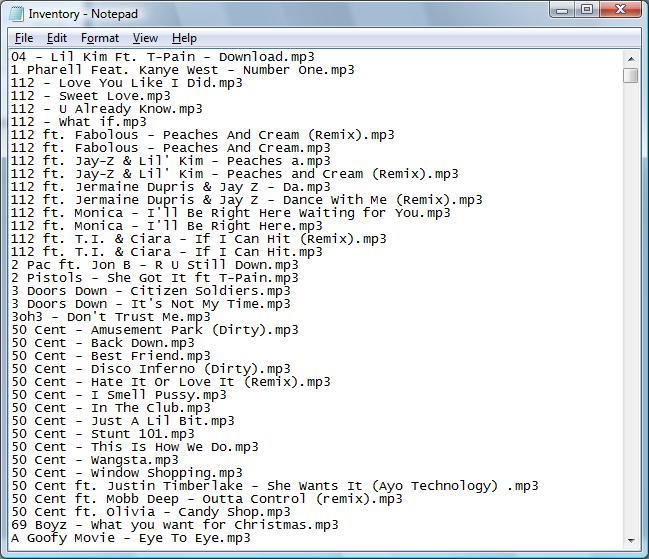Maximize the Notepad window
The image size is (649, 559).
click(587, 10)
